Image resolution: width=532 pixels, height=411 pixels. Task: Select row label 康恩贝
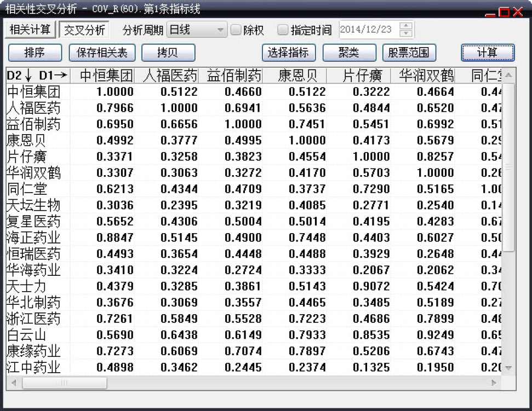pos(26,140)
